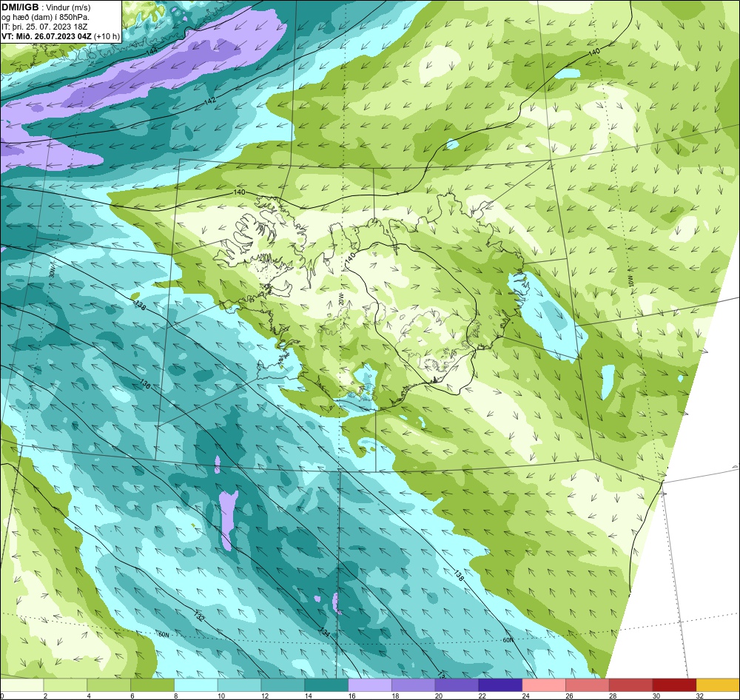The image size is (740, 700).
Task: Click the orange legend swatch above 32 m/s
Action: point(718,685)
